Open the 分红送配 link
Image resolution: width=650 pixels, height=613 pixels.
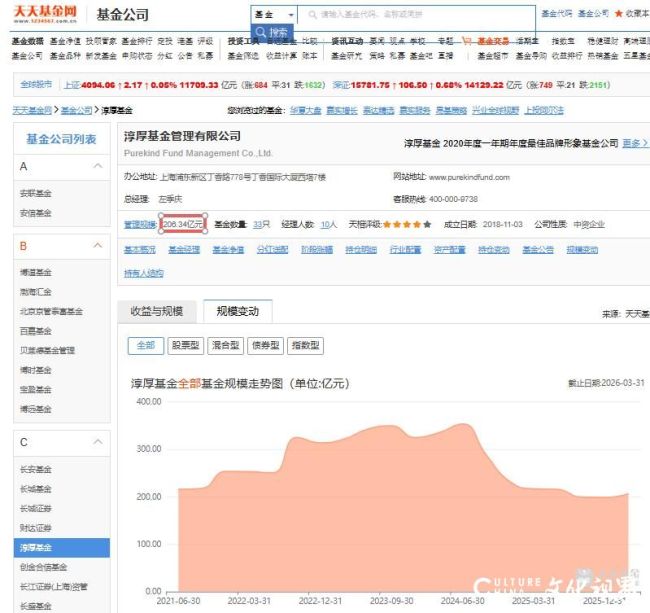point(272,250)
